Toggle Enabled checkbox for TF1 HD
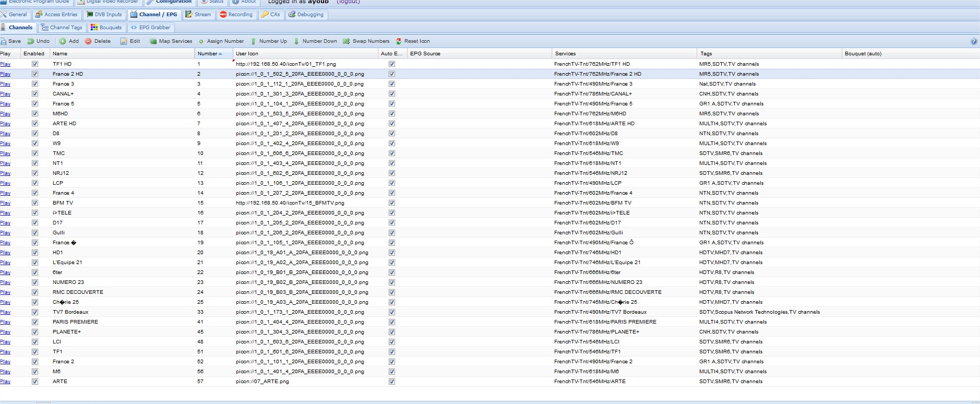 pyautogui.click(x=35, y=64)
